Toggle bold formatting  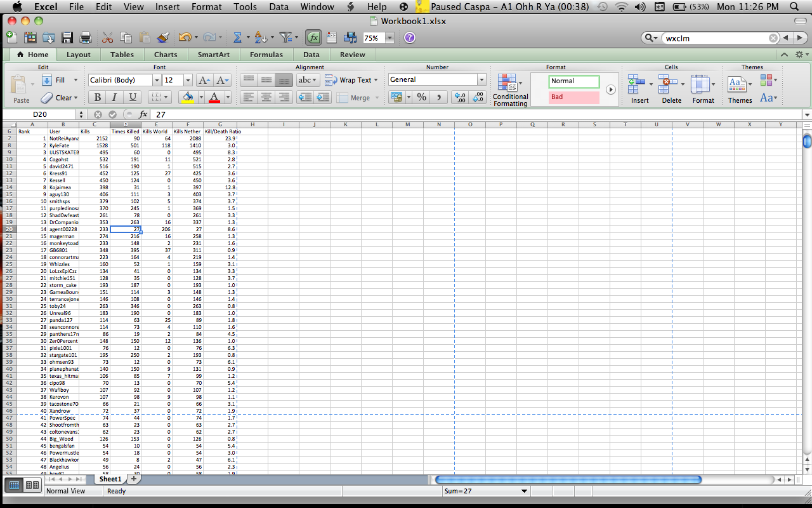click(x=96, y=97)
